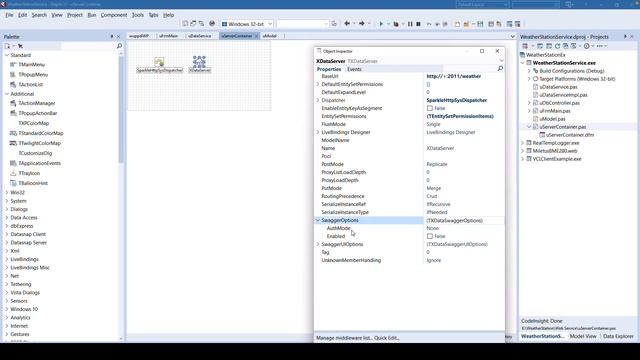This screenshot has height=360, width=640.
Task: Click the first add-new icon in the Projects toolbar
Action: 525,46
